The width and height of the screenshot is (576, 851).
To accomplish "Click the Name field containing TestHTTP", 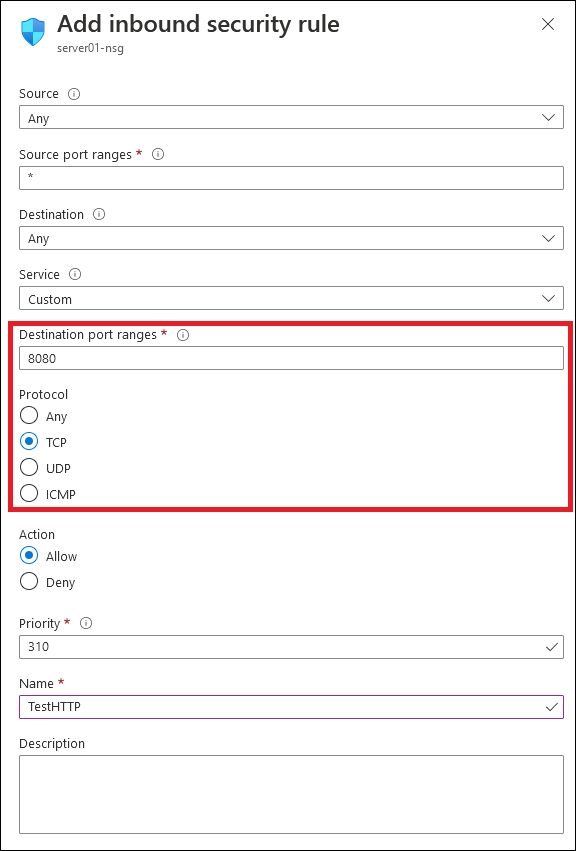I will click(x=291, y=707).
